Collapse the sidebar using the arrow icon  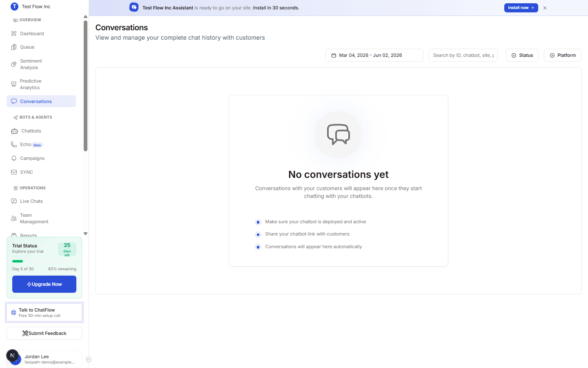tap(89, 359)
